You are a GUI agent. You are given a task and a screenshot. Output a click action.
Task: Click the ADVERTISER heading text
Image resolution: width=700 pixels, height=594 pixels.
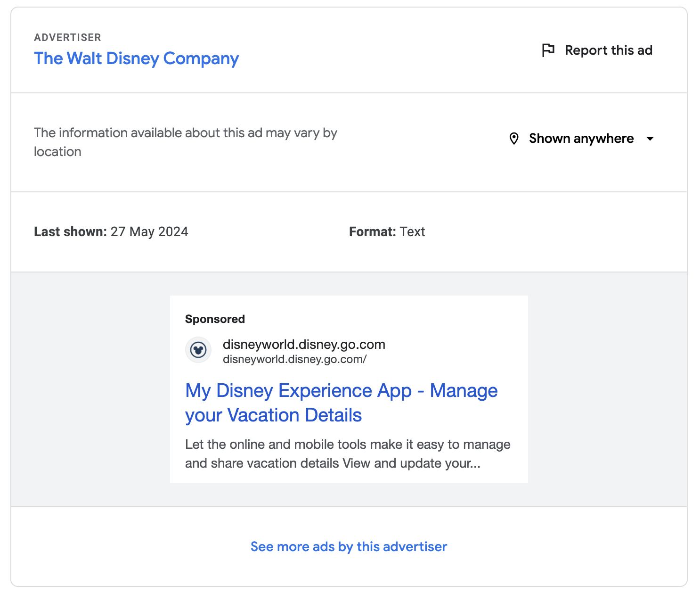tap(68, 38)
